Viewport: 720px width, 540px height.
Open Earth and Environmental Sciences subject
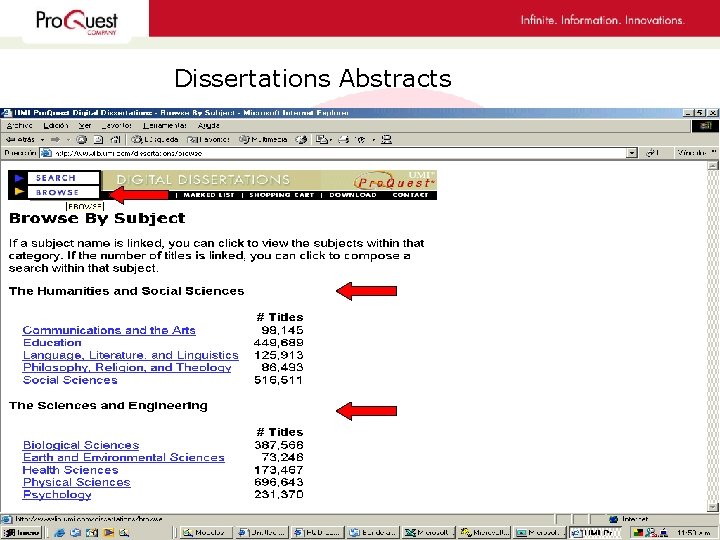click(x=124, y=457)
